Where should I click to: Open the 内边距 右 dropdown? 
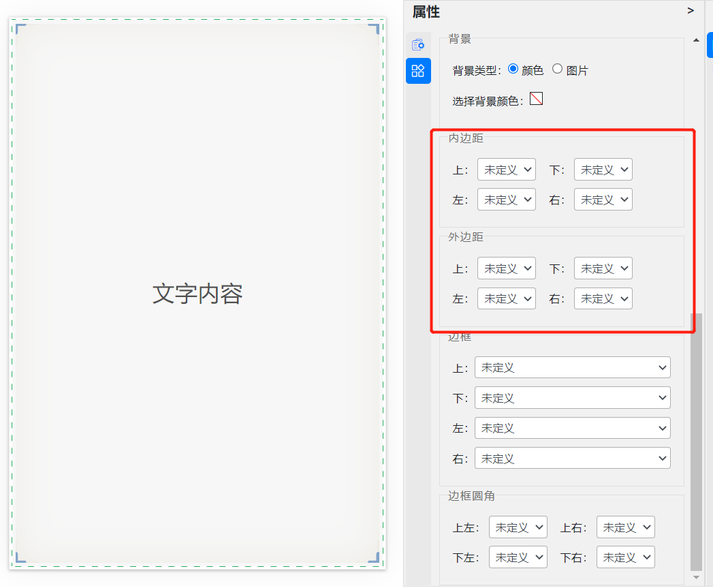603,200
